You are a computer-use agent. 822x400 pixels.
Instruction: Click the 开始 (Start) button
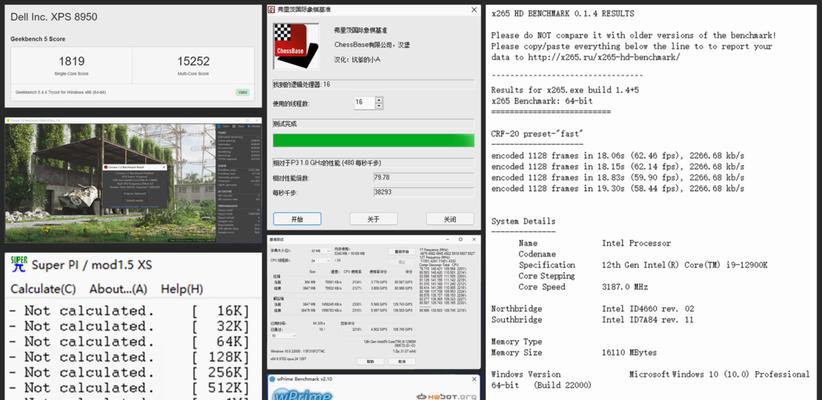pos(297,219)
